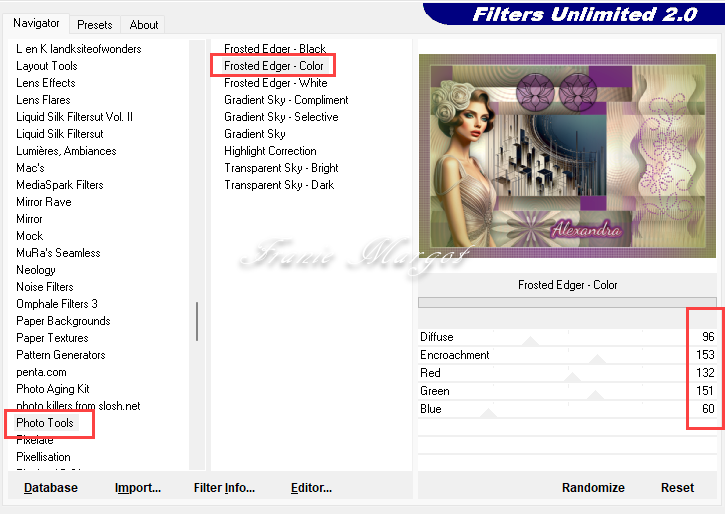
Task: Choose Liquid Silk Filtersut Vol. II
Action: click(74, 117)
